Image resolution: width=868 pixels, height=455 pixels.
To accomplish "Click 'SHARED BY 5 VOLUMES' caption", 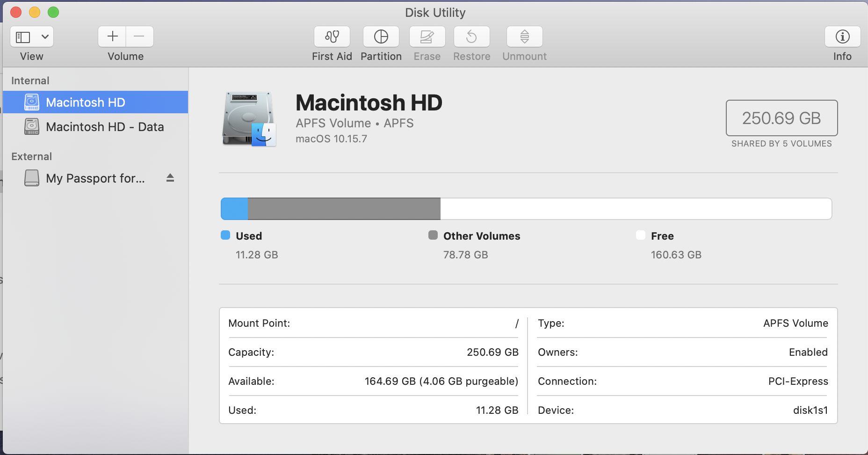I will coord(781,144).
